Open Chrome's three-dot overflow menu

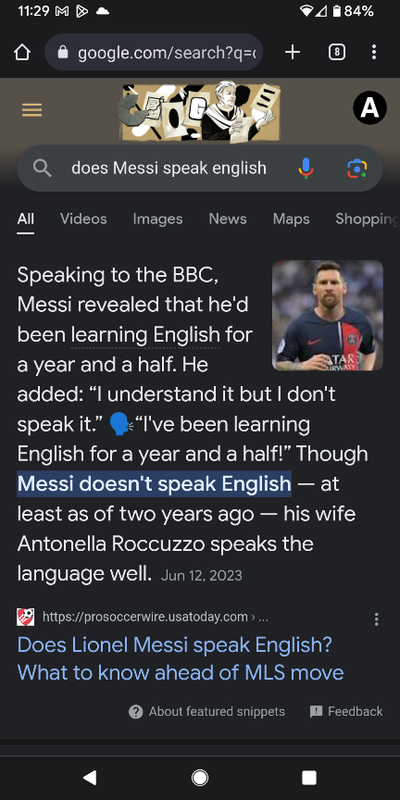(x=374, y=52)
